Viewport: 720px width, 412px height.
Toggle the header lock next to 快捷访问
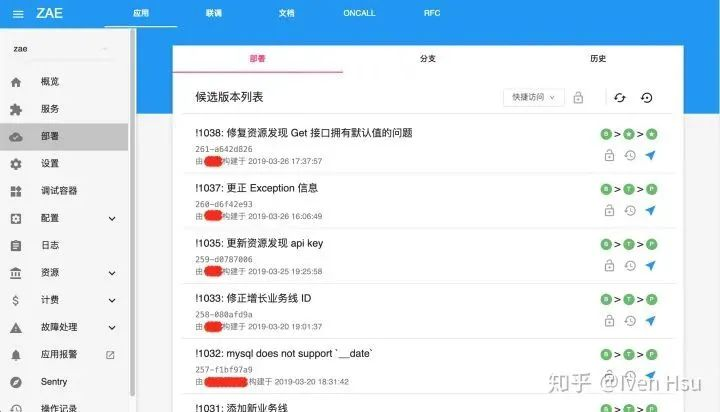578,97
